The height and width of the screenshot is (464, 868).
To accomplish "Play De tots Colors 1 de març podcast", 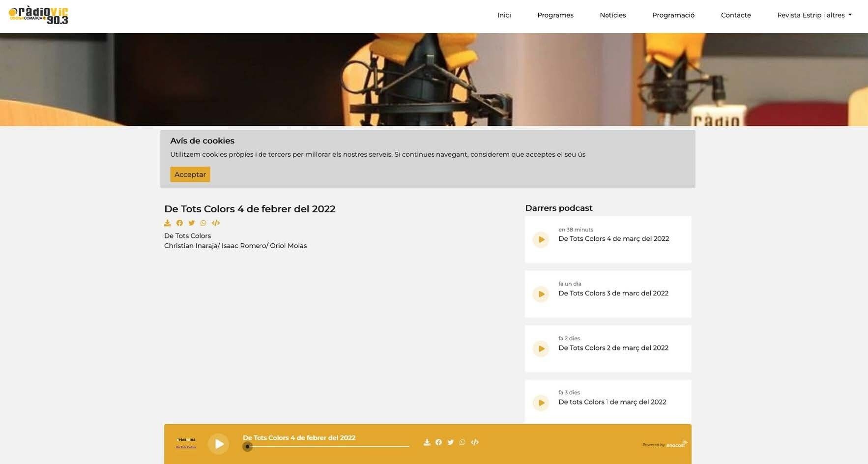I will tap(541, 403).
